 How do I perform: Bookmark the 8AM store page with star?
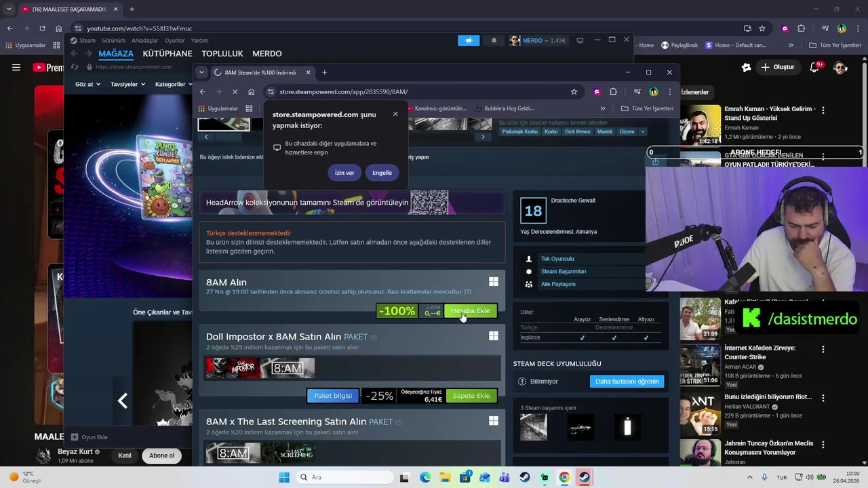click(574, 91)
